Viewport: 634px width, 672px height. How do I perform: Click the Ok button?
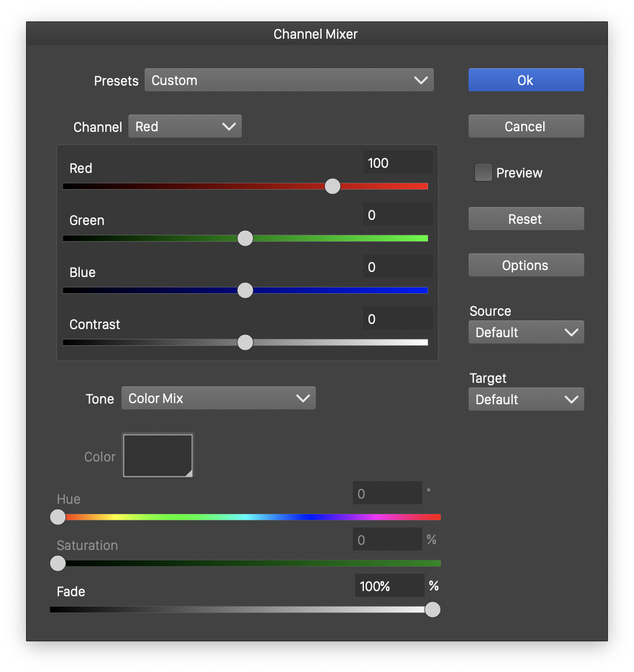click(x=526, y=80)
